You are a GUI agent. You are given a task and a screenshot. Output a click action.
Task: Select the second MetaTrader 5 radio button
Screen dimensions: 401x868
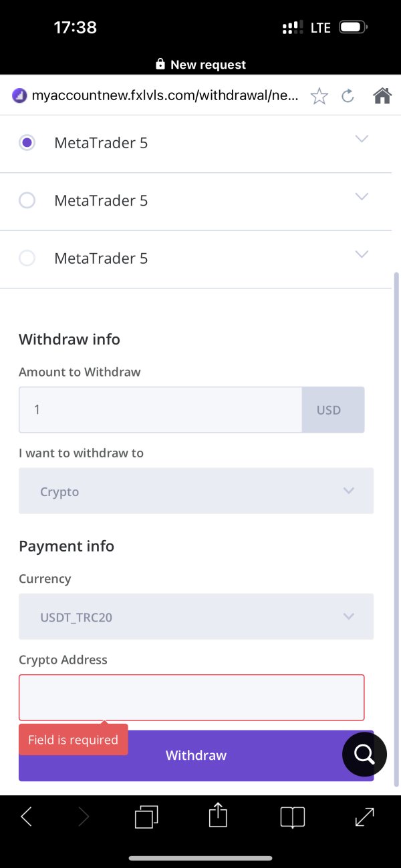[27, 200]
